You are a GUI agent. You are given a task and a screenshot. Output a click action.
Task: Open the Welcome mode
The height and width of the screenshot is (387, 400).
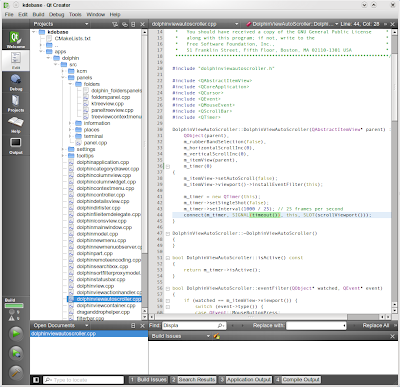(x=16, y=39)
